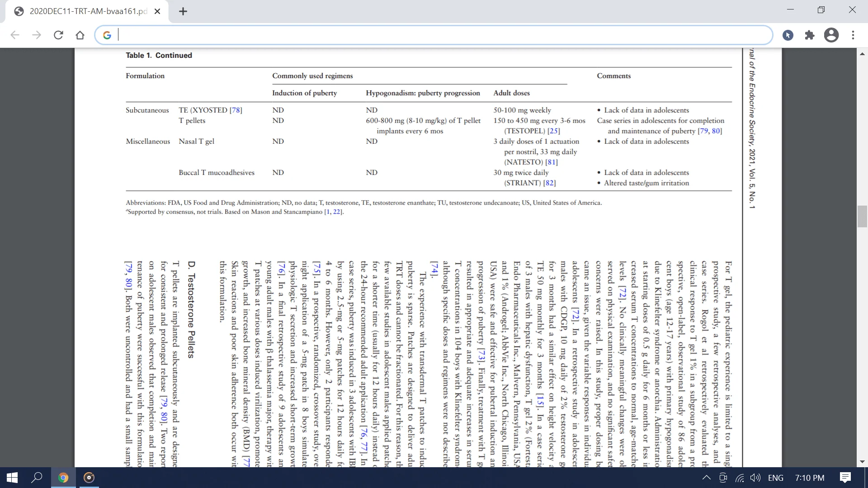This screenshot has width=868, height=488.
Task: Click the 'Altered taste/gum irritation' comment
Action: tap(646, 183)
